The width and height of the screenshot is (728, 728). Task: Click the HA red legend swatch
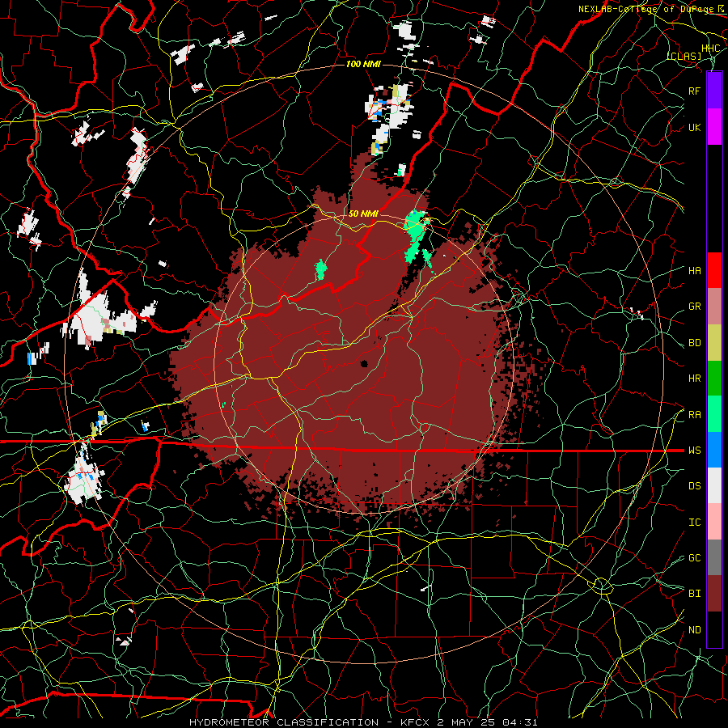(x=714, y=270)
